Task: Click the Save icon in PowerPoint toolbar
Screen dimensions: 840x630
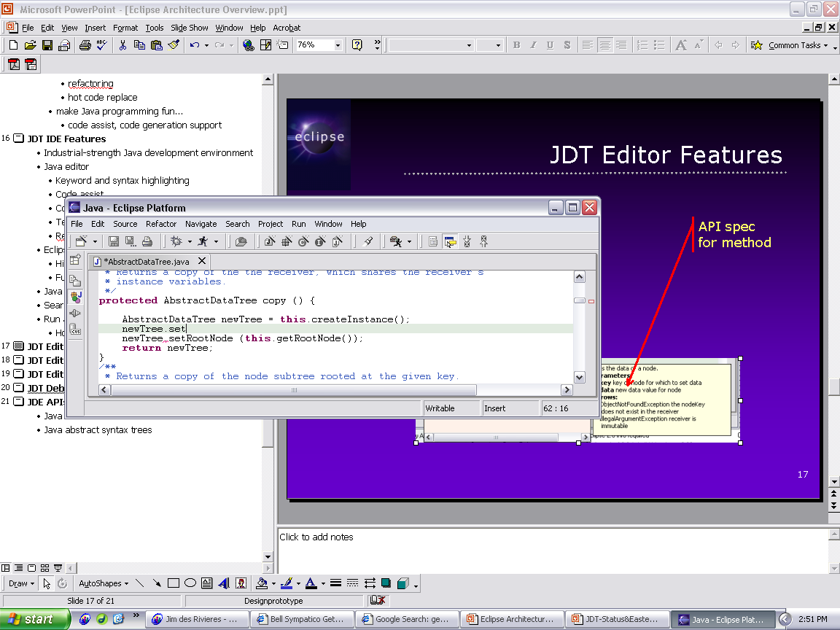Action: [47, 45]
